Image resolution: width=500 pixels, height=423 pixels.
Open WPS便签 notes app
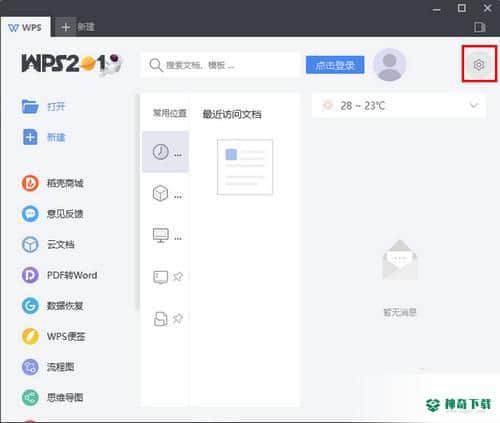53,336
